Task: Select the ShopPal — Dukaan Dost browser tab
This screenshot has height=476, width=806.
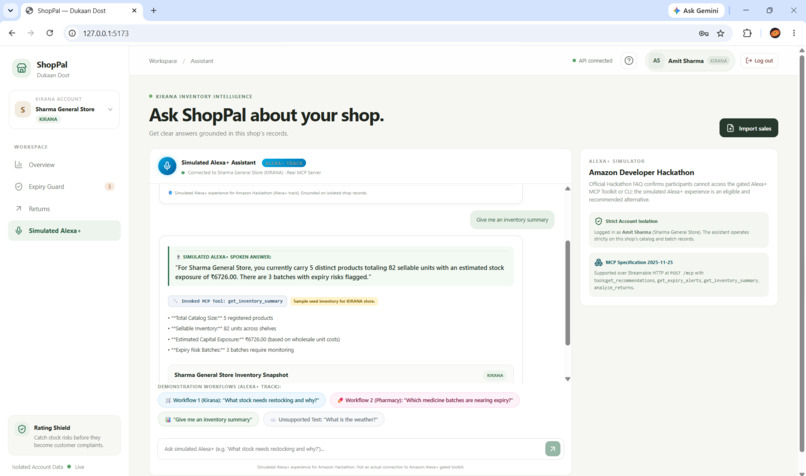Action: [82, 11]
